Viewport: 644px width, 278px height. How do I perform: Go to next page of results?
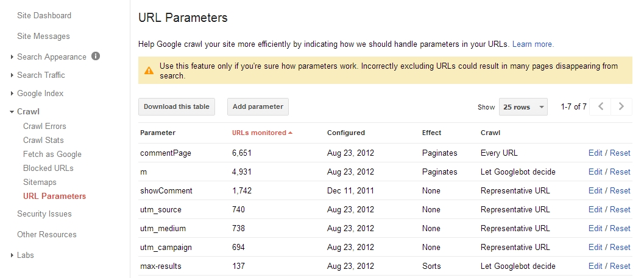click(x=621, y=106)
